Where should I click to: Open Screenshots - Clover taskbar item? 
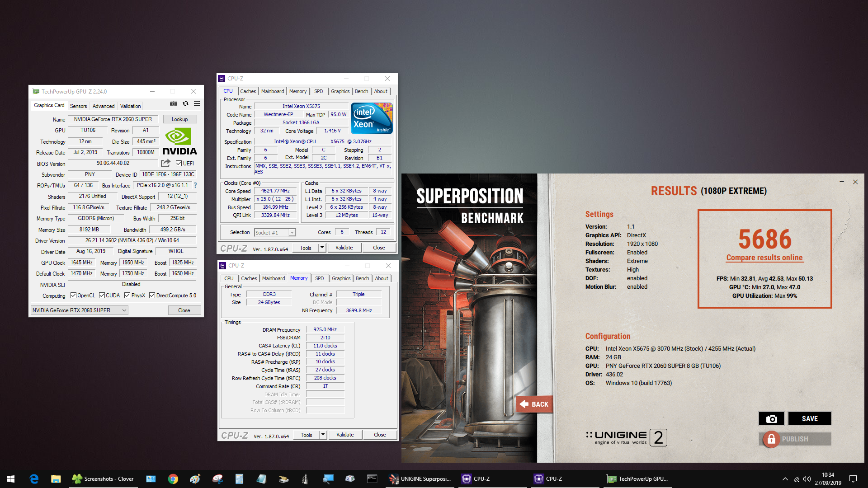point(103,479)
